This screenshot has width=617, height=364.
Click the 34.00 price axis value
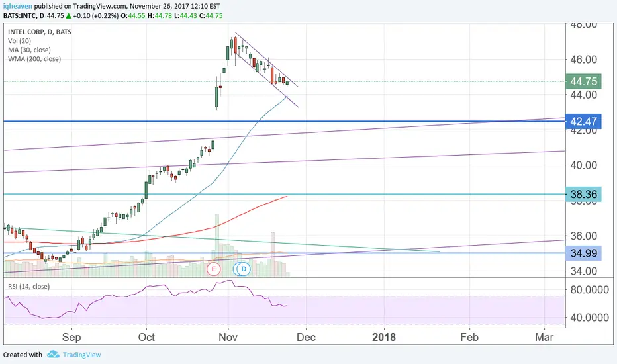point(584,271)
